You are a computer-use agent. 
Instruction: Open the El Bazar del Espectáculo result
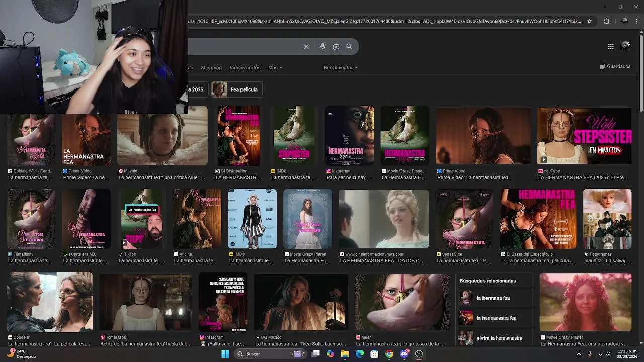coord(537,219)
